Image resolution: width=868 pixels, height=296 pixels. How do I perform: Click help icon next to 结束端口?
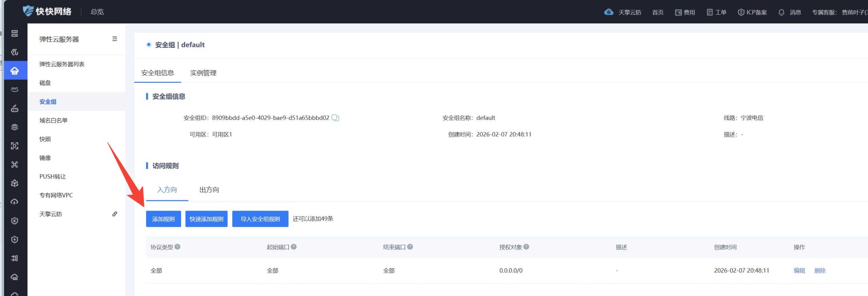pyautogui.click(x=410, y=247)
